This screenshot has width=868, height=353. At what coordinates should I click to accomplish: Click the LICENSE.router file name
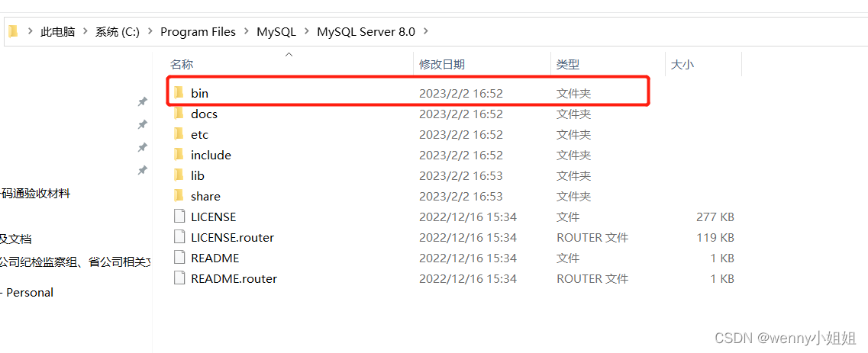tap(233, 238)
